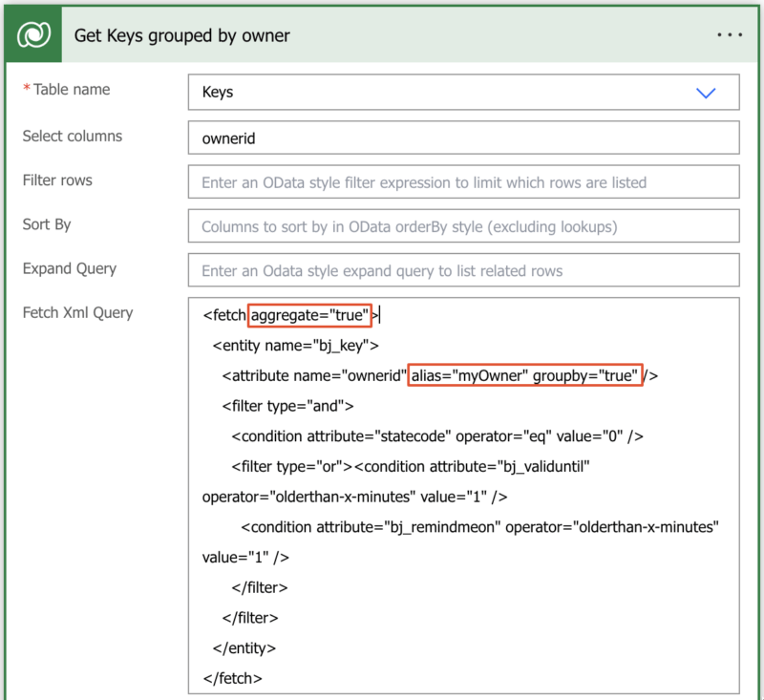Click the Fetch Xml Query label
Screen dimensions: 764x700
coord(77,312)
